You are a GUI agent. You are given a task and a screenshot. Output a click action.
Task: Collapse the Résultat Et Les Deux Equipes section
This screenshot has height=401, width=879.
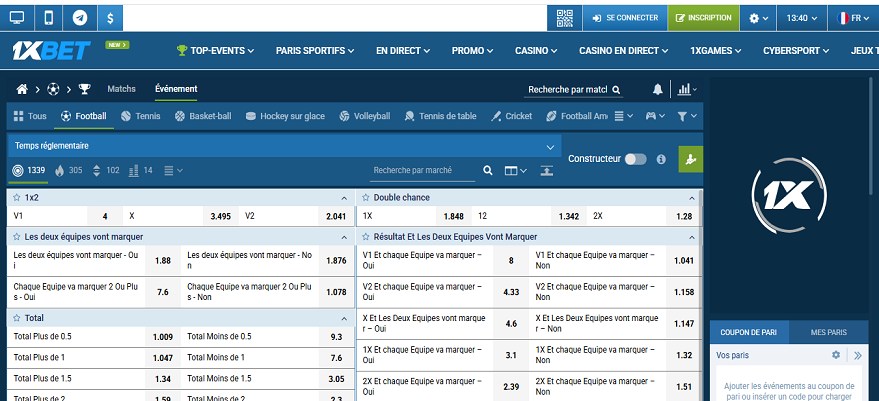[x=692, y=237]
